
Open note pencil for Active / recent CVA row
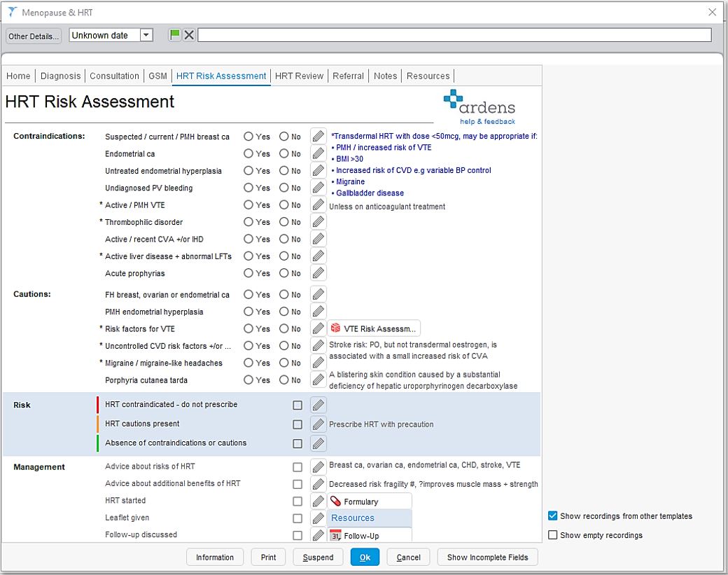click(x=318, y=239)
